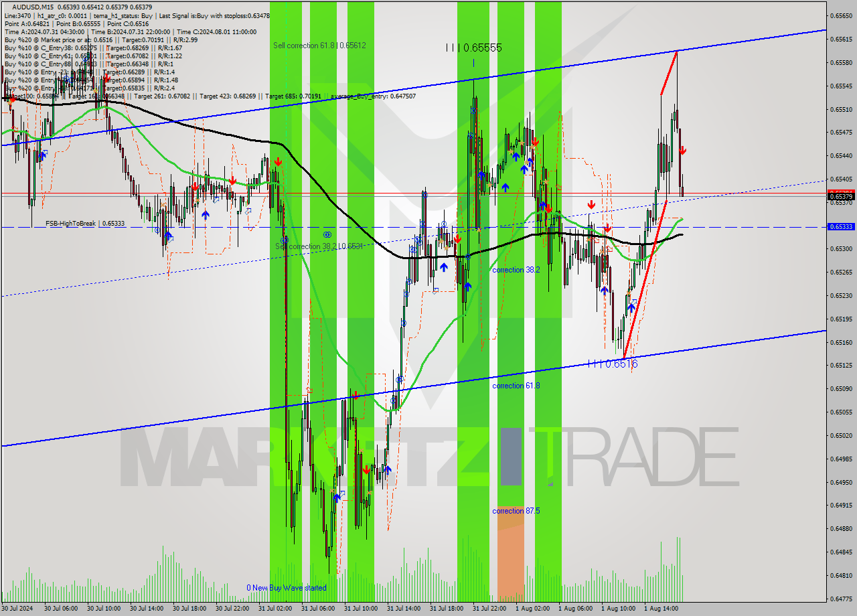Click the '1 Aug 14:00' time axis label
Screen dimensions: 857x616
pos(661,609)
